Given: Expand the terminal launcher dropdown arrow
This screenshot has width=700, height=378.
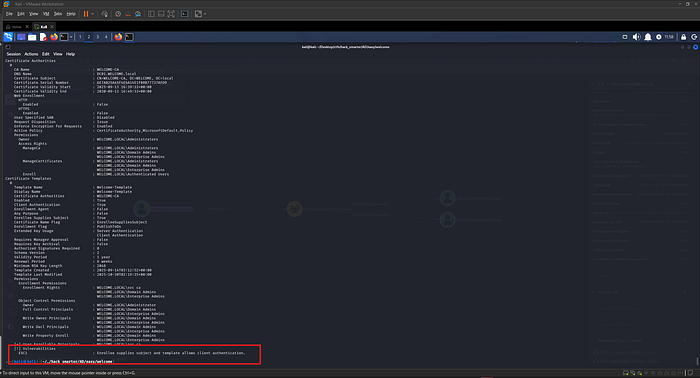Looking at the screenshot, I should [71, 37].
